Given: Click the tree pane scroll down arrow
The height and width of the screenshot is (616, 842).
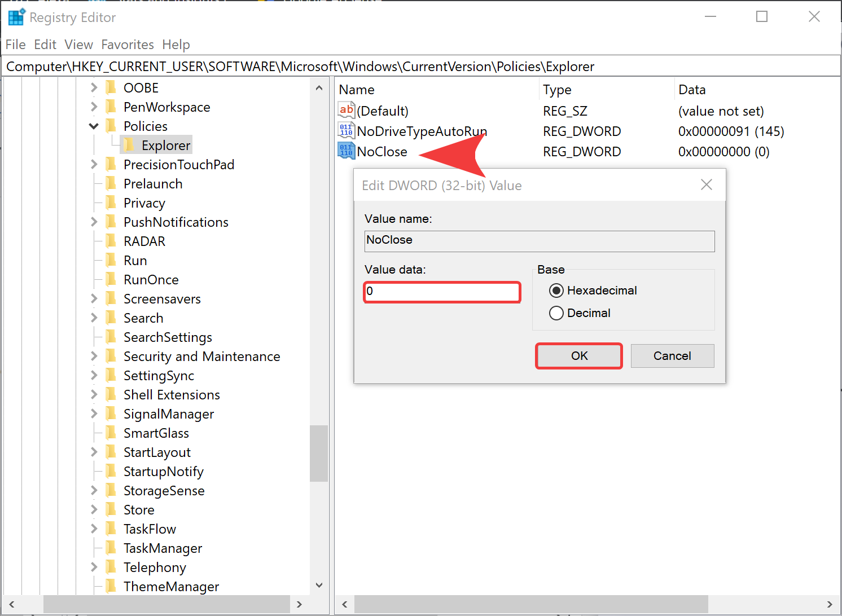Looking at the screenshot, I should click(x=319, y=585).
